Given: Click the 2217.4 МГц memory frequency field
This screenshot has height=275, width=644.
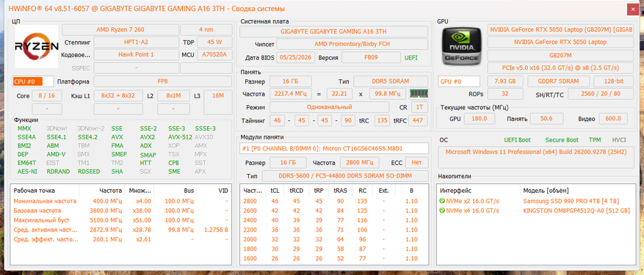Looking at the screenshot, I should (x=290, y=95).
